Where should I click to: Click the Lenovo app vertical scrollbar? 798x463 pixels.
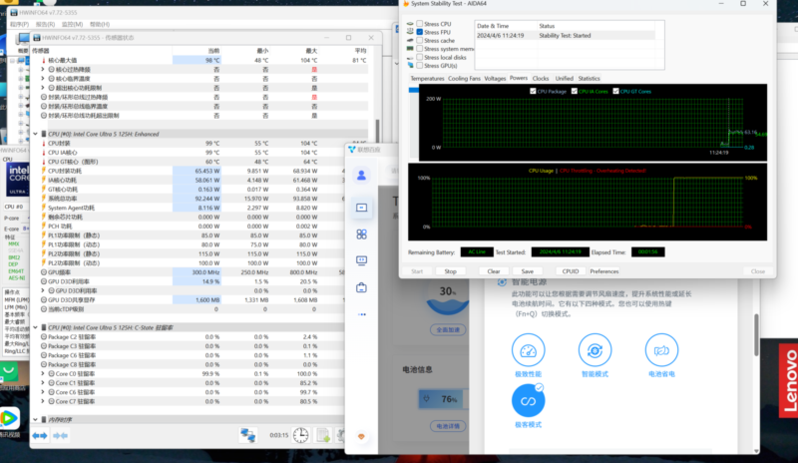(x=756, y=335)
